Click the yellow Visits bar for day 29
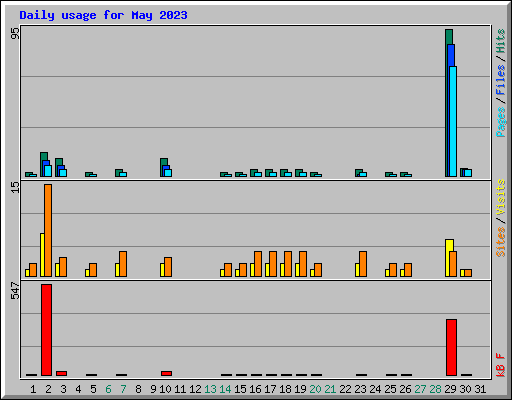Viewport: 512px width, 400px height. (448, 258)
